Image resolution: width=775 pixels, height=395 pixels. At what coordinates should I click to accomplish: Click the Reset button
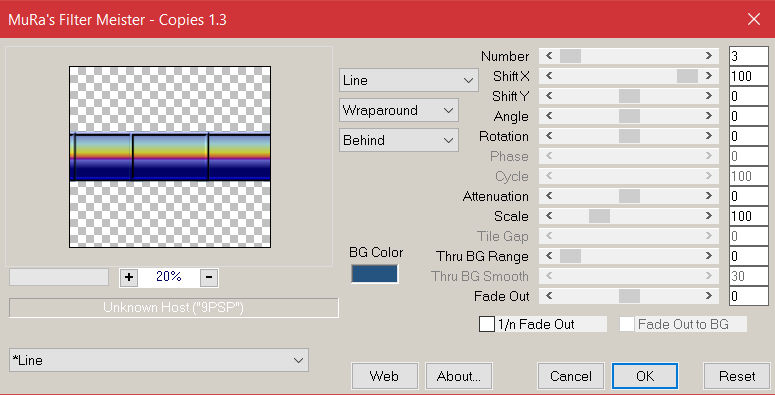click(737, 376)
